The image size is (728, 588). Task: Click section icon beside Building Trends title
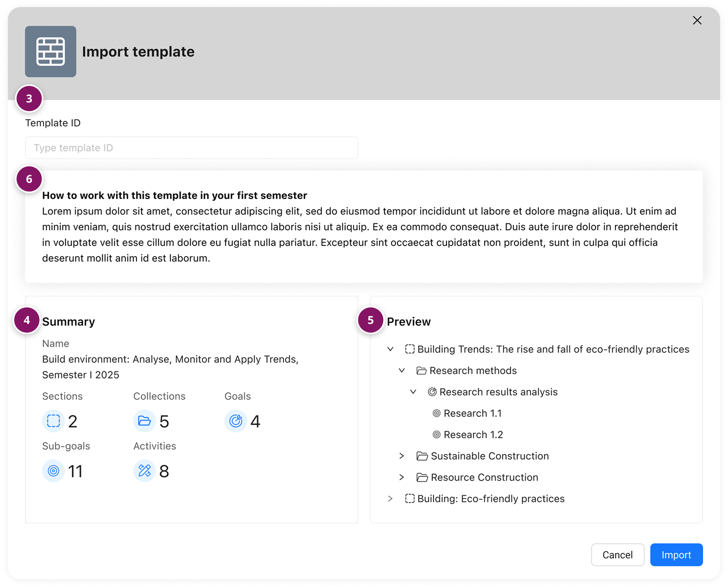coord(410,349)
